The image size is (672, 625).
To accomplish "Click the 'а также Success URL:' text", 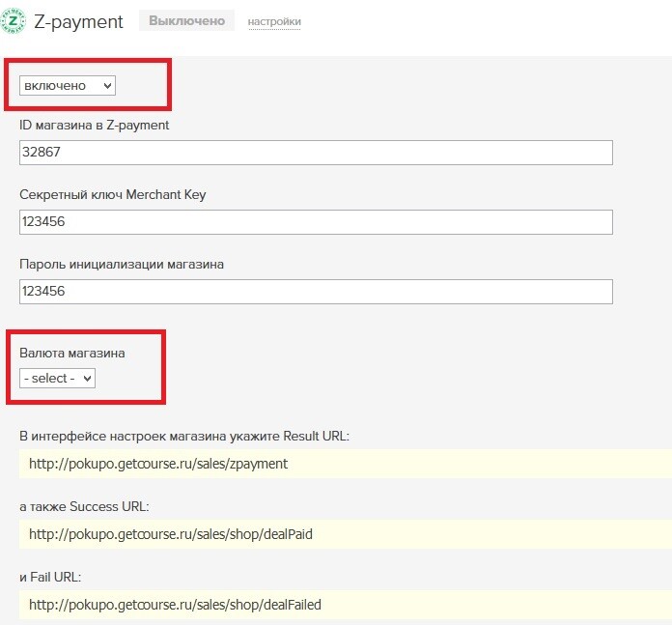I will coord(84,507).
